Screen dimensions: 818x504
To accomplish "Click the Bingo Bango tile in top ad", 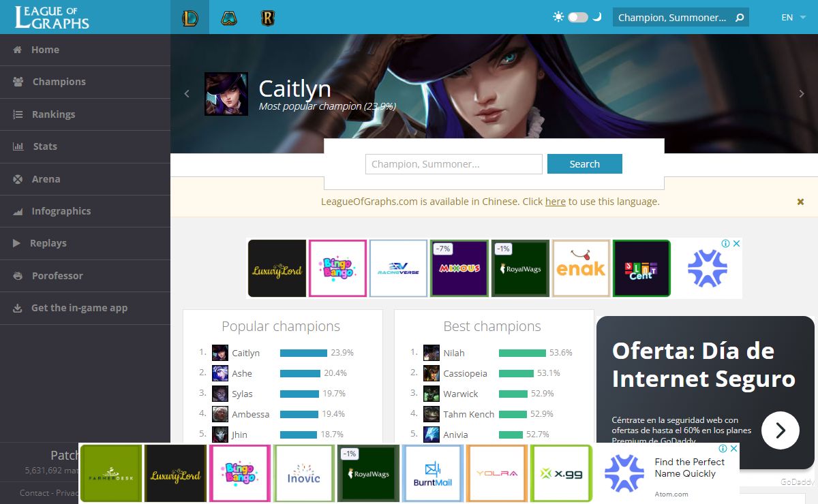I will tap(337, 268).
